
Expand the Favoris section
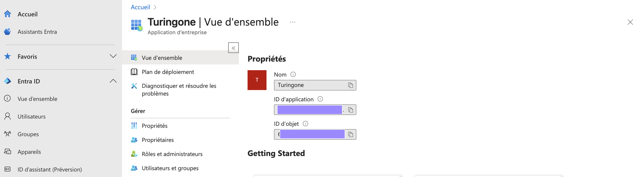pyautogui.click(x=113, y=56)
